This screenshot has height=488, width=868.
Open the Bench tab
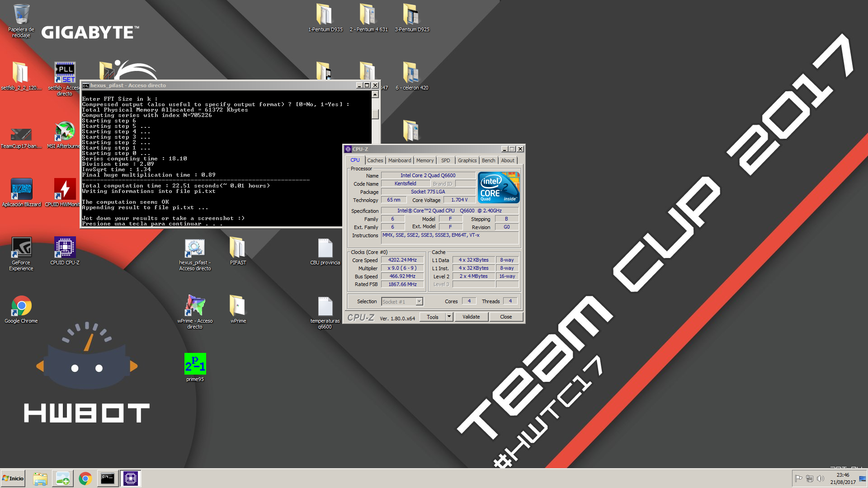[x=488, y=160]
